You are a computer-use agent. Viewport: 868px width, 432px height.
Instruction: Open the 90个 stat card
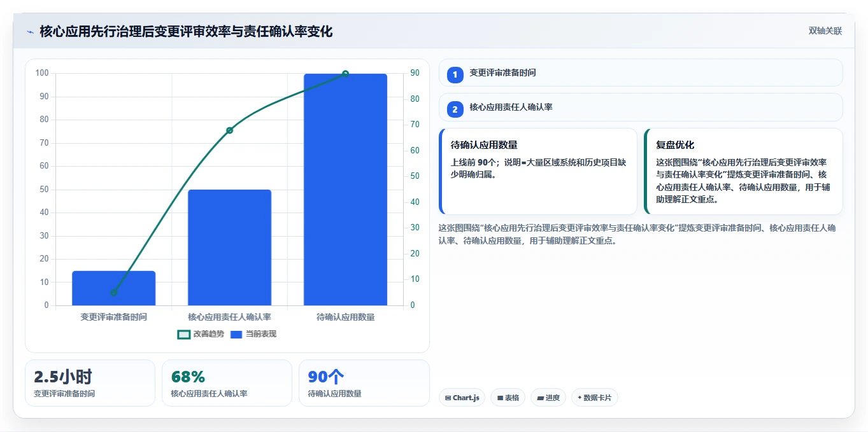364,383
